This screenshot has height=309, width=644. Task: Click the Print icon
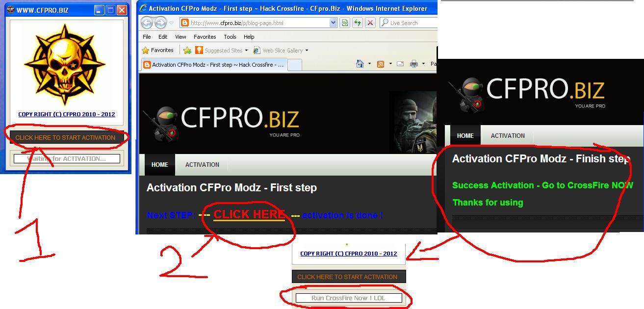point(414,64)
